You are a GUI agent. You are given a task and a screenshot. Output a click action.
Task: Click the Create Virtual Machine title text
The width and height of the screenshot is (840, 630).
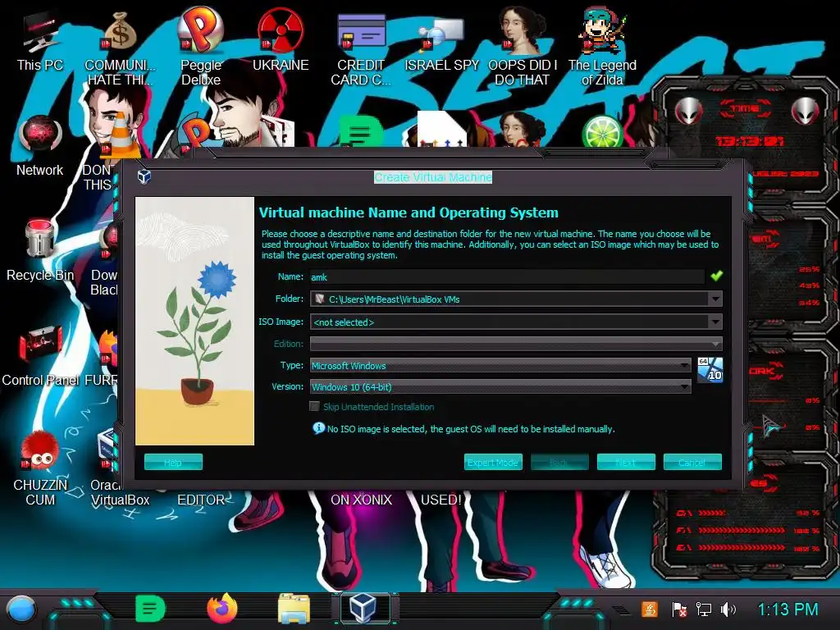(433, 177)
